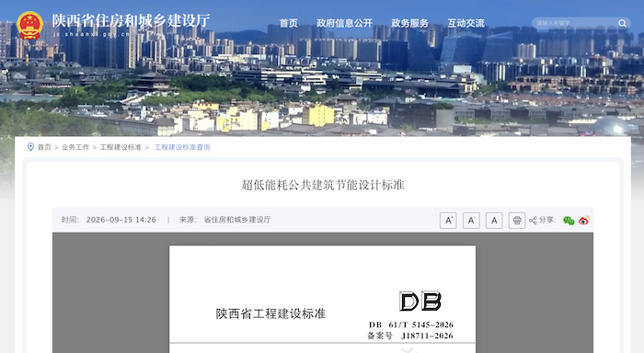
Task: Share to Weibo via red icon
Action: (x=584, y=221)
